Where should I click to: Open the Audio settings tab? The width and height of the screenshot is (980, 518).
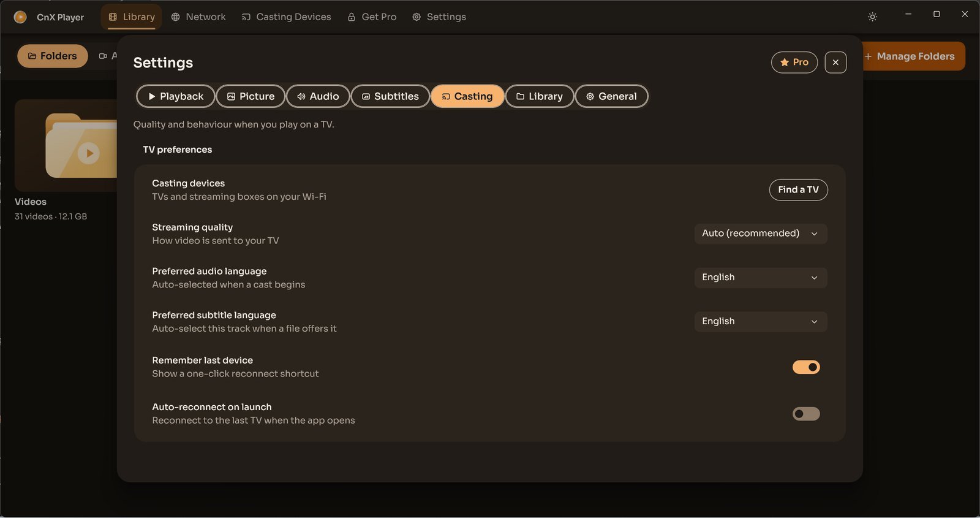pyautogui.click(x=318, y=96)
